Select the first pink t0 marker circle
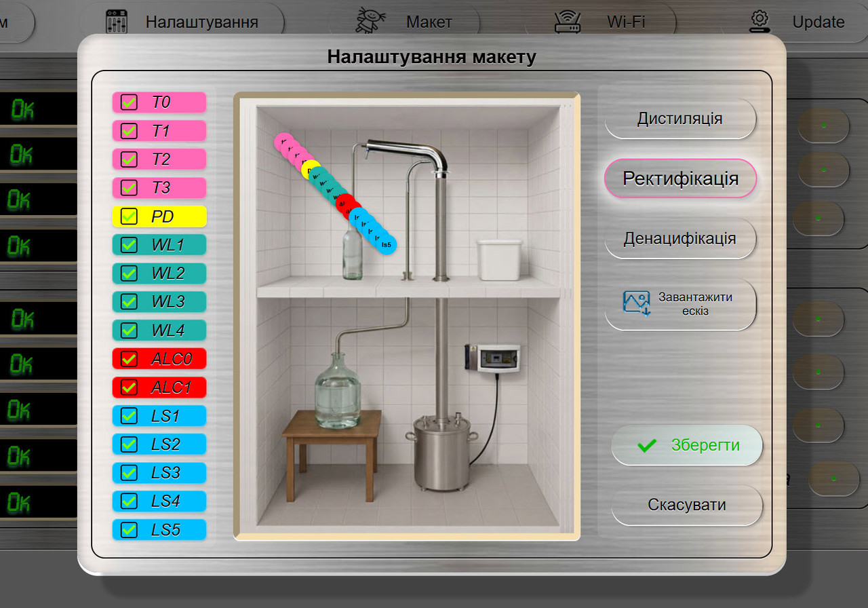 [283, 141]
